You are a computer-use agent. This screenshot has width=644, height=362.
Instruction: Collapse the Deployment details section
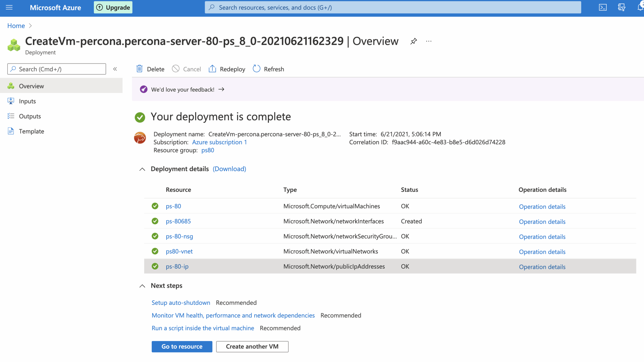(x=142, y=169)
